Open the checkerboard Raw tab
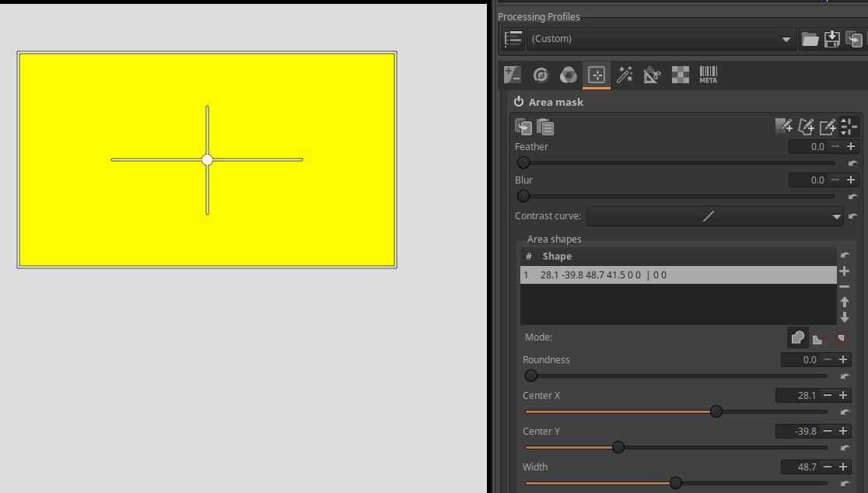 681,75
